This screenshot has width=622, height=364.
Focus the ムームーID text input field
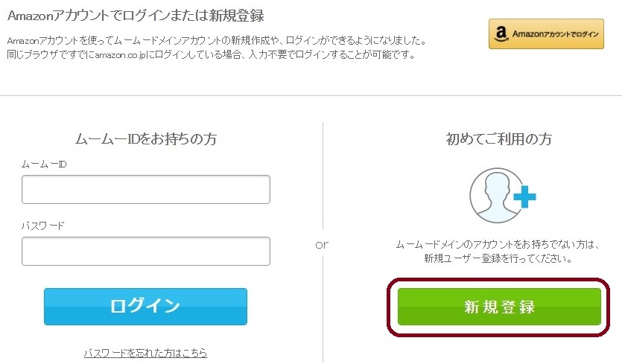pos(146,190)
